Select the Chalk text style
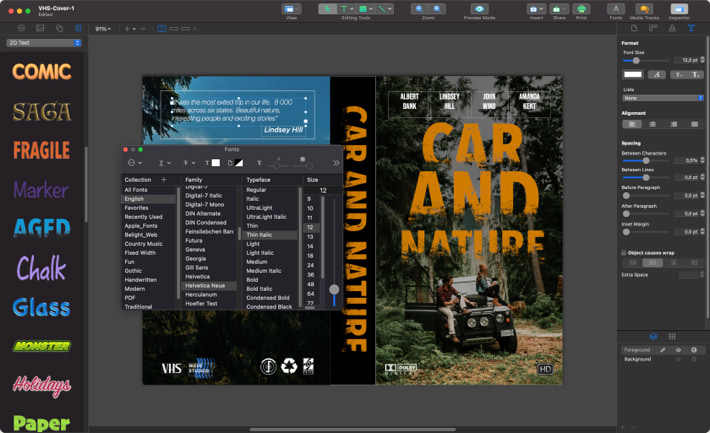 (x=42, y=268)
